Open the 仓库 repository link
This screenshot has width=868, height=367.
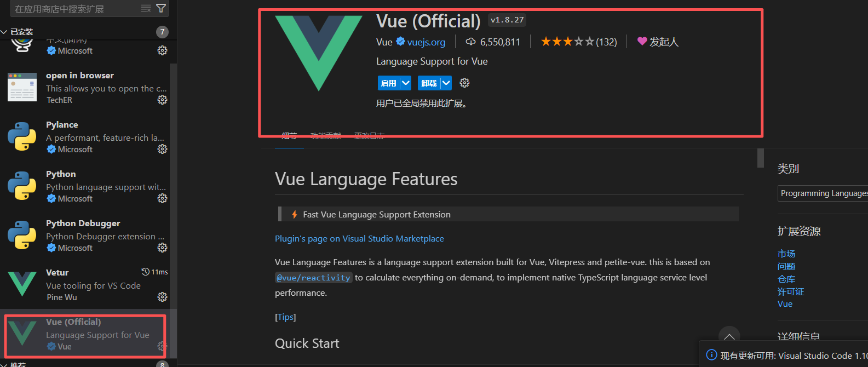(x=786, y=279)
